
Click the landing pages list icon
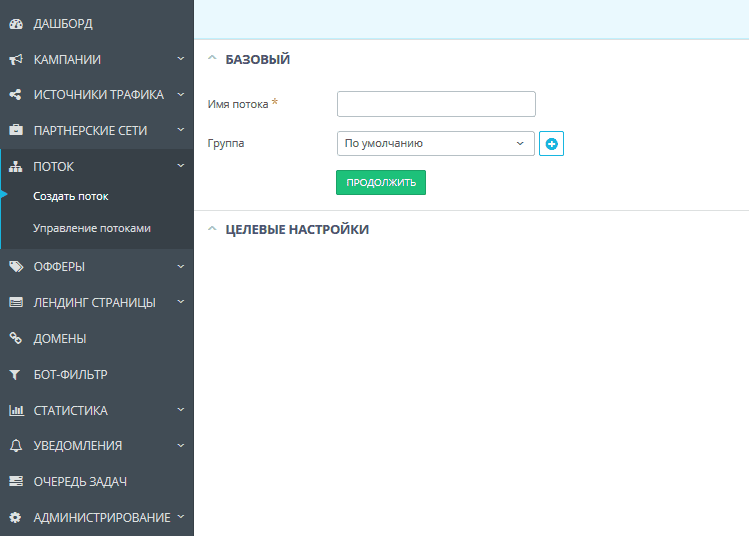pos(16,302)
